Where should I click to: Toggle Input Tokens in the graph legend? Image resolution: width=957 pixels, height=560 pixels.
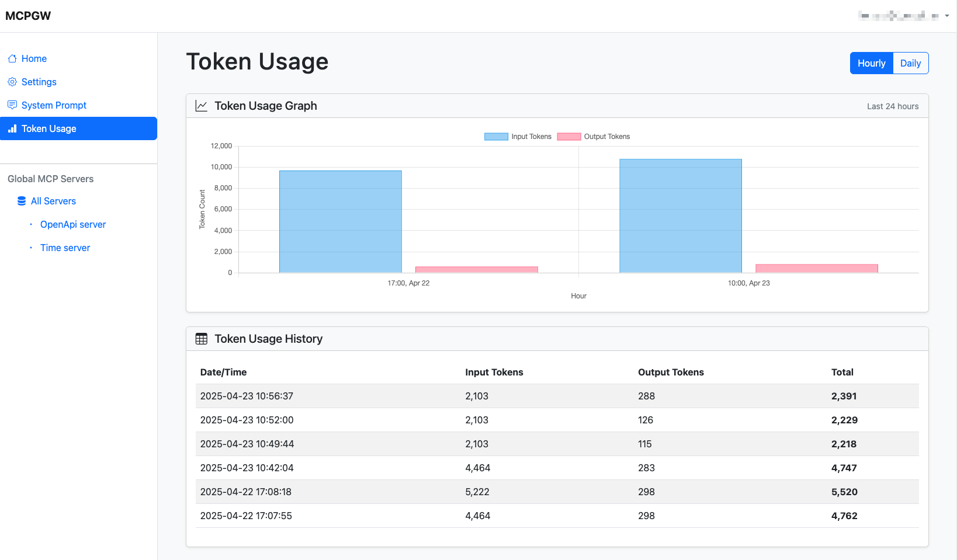click(x=530, y=136)
